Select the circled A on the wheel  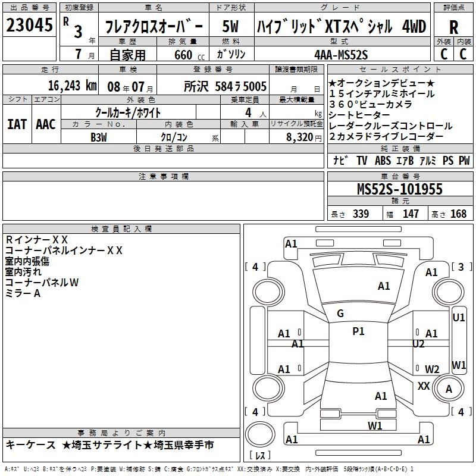449,389
